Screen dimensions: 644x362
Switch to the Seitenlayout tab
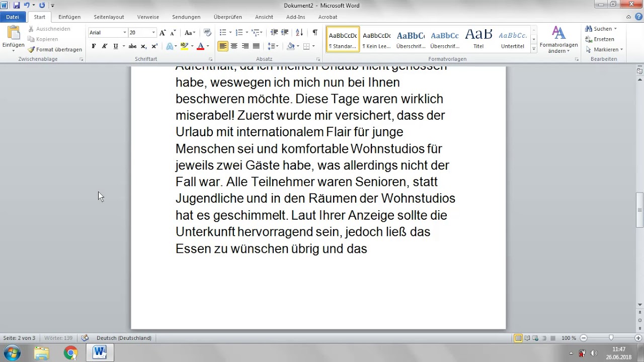tap(109, 17)
